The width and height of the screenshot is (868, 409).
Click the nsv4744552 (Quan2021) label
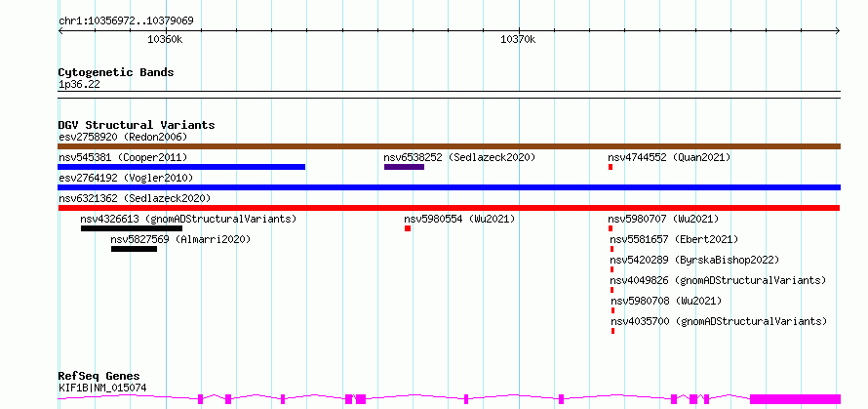tap(669, 157)
